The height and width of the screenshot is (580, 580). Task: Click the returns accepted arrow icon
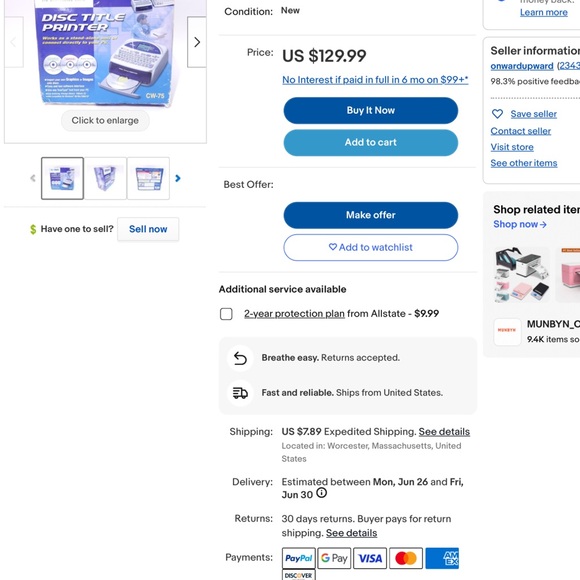pos(240,358)
